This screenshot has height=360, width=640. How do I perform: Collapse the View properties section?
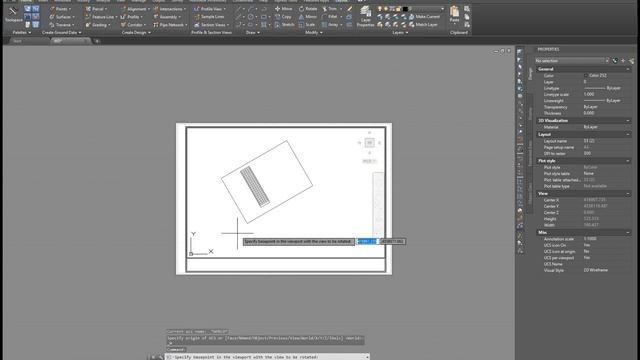pyautogui.click(x=628, y=193)
